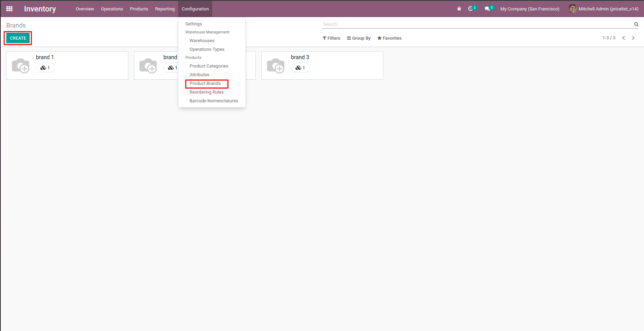Open the activities clock icon
The width and height of the screenshot is (644, 331).
pos(470,9)
